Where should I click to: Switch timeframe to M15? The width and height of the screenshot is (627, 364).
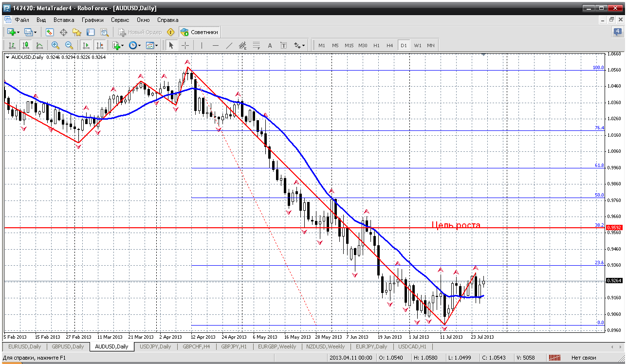coord(349,45)
